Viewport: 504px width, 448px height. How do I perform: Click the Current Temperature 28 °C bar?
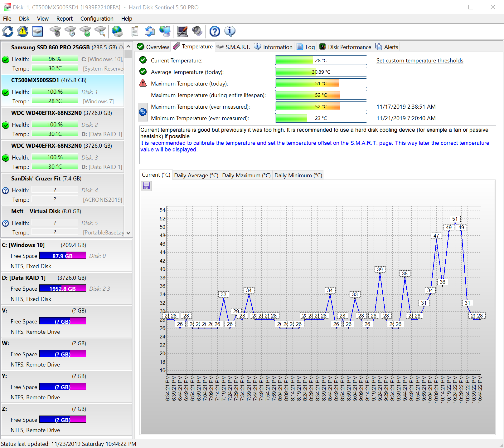321,60
